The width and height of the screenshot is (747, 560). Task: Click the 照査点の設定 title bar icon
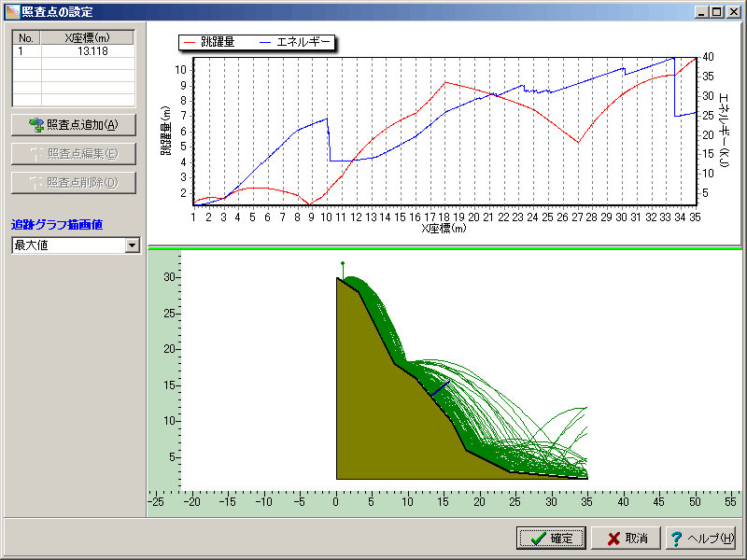[12, 11]
